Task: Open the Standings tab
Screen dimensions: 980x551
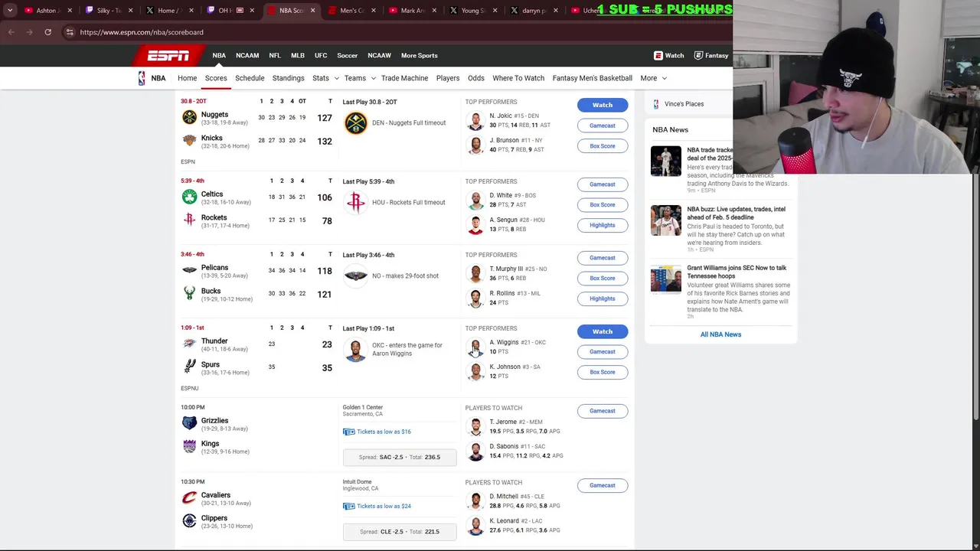Action: [288, 78]
